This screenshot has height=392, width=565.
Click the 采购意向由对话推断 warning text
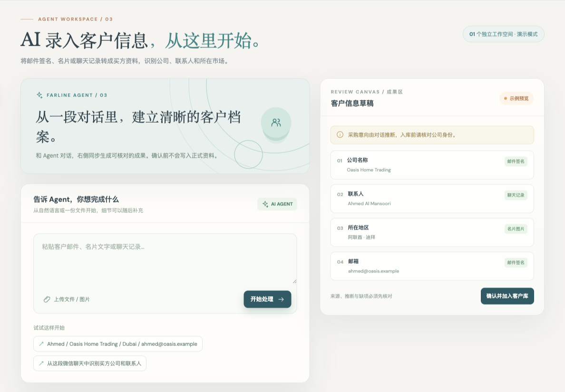(402, 135)
